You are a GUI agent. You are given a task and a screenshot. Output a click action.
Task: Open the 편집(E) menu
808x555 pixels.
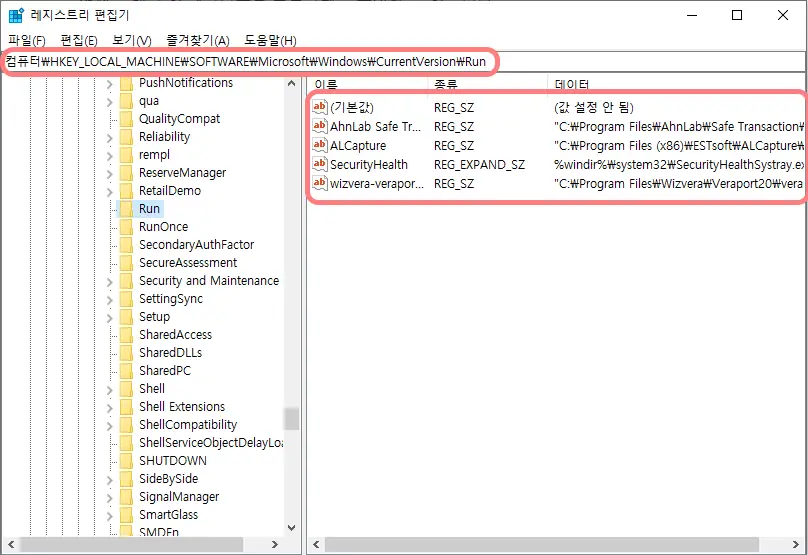pos(79,40)
